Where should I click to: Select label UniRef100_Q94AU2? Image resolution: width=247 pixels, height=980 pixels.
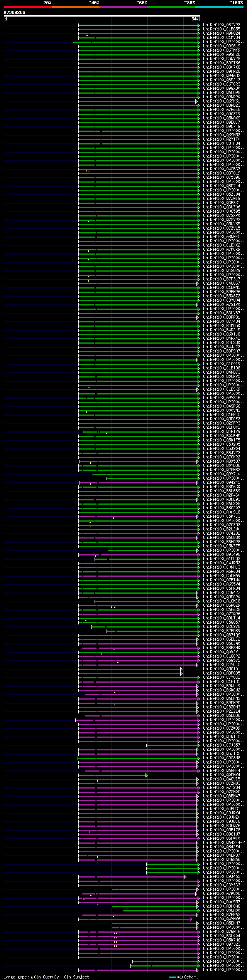(x=222, y=76)
